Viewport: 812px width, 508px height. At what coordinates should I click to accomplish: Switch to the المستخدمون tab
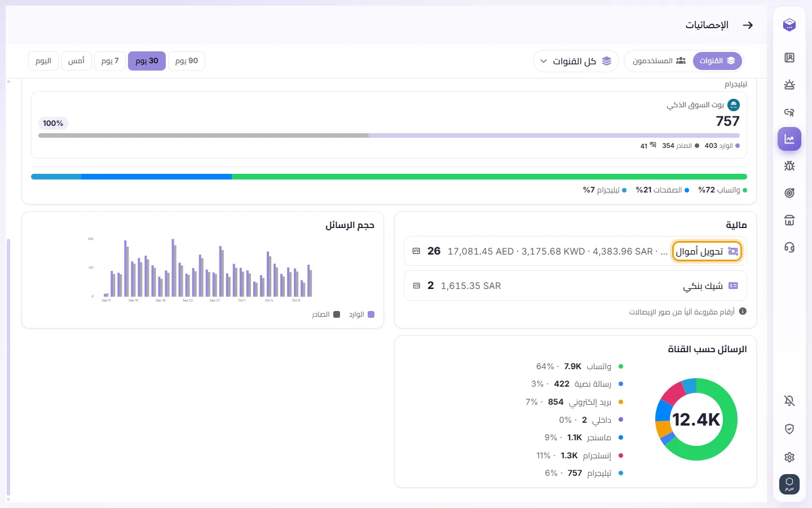coord(659,61)
